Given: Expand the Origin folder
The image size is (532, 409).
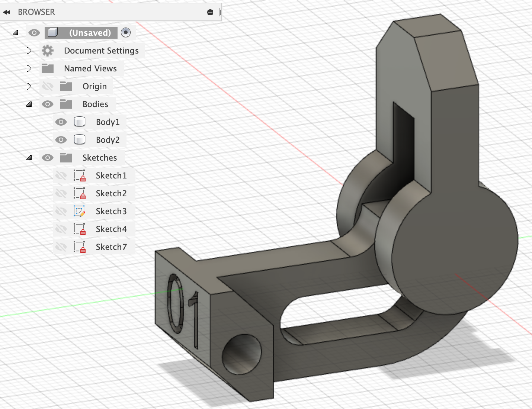Looking at the screenshot, I should (29, 86).
